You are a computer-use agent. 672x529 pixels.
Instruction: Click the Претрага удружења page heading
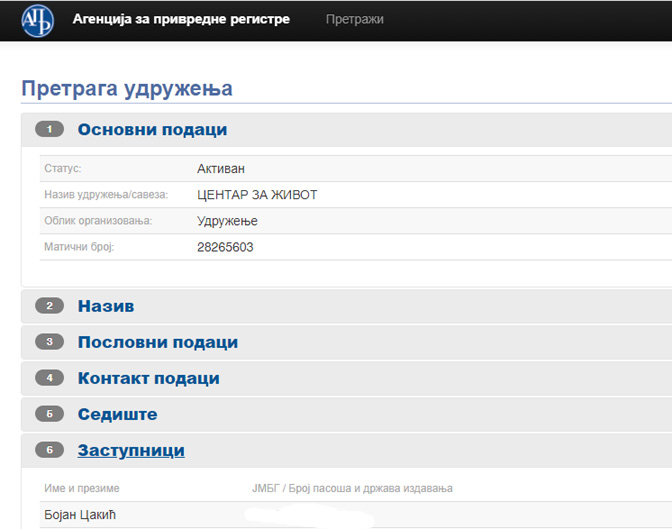click(127, 89)
